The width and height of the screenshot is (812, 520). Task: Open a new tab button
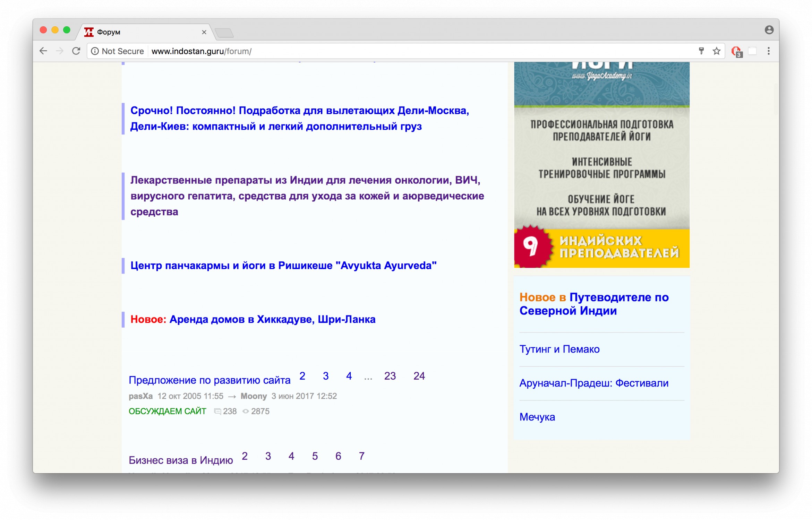coord(224,33)
